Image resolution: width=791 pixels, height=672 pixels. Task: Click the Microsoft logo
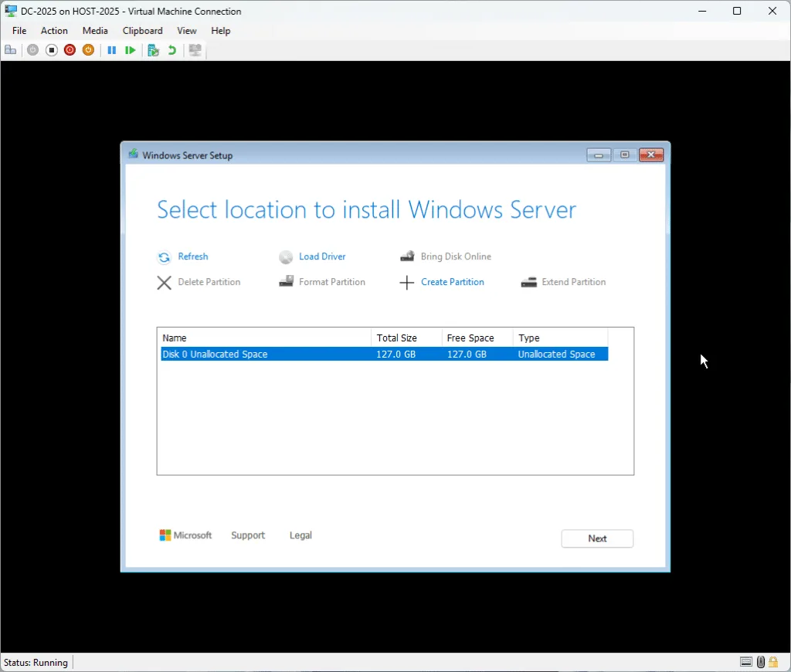coord(185,535)
